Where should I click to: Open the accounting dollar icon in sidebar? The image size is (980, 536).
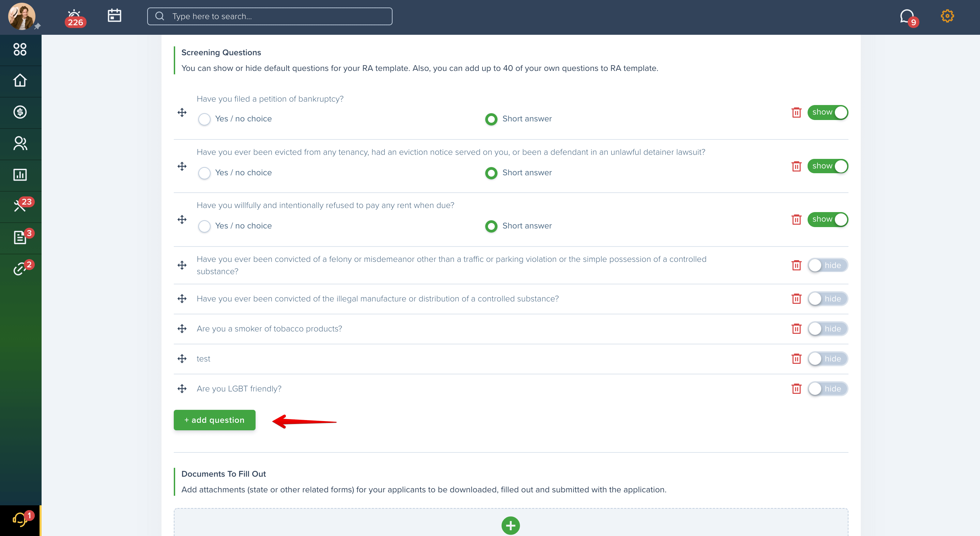pos(20,112)
